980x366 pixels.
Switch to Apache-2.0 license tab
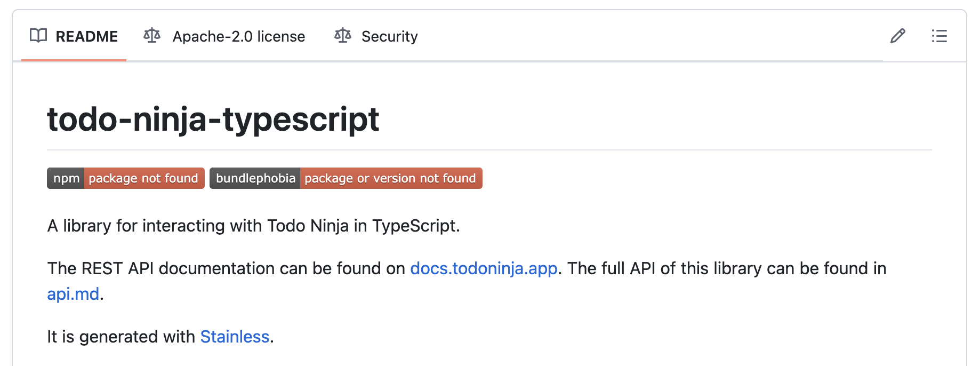(x=224, y=36)
